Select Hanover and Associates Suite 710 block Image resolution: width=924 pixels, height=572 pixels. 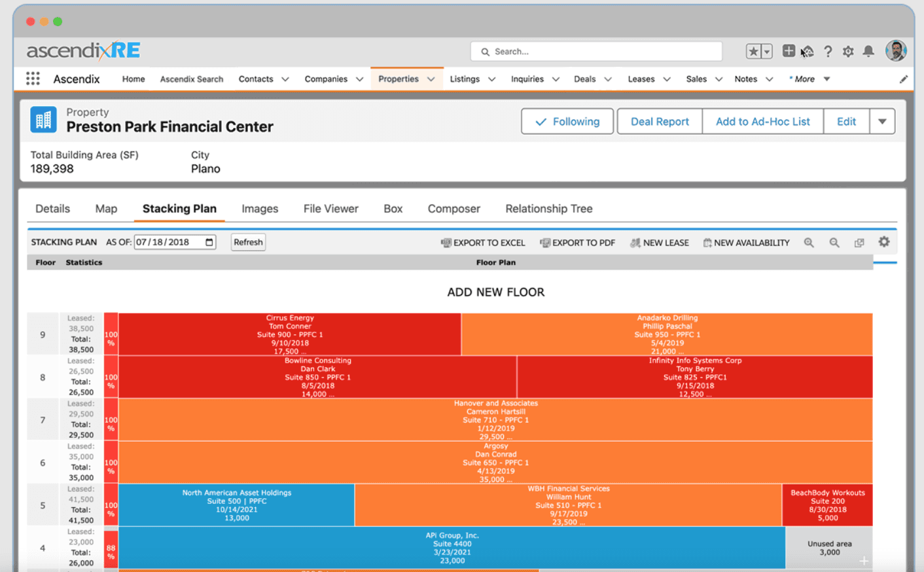coord(496,420)
